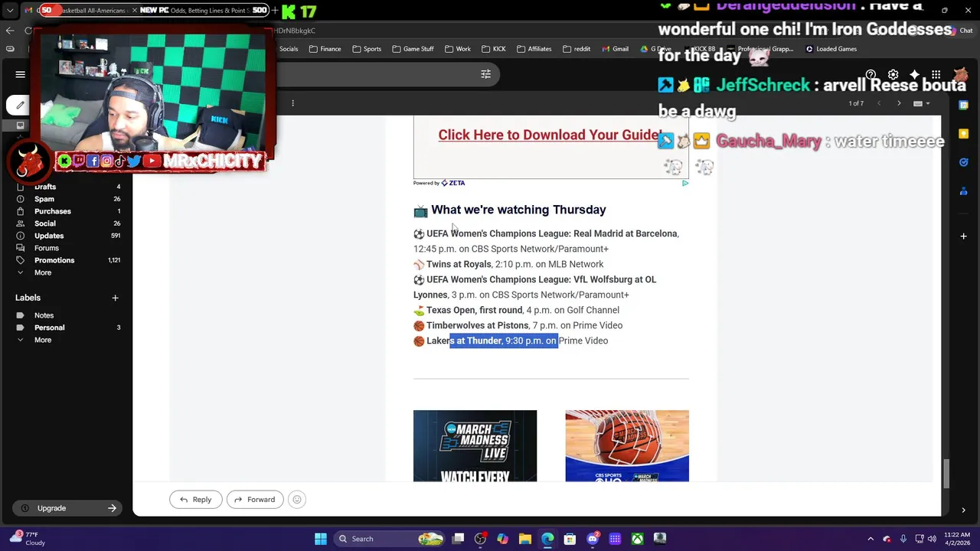Open the Google apps grid

point(936,75)
